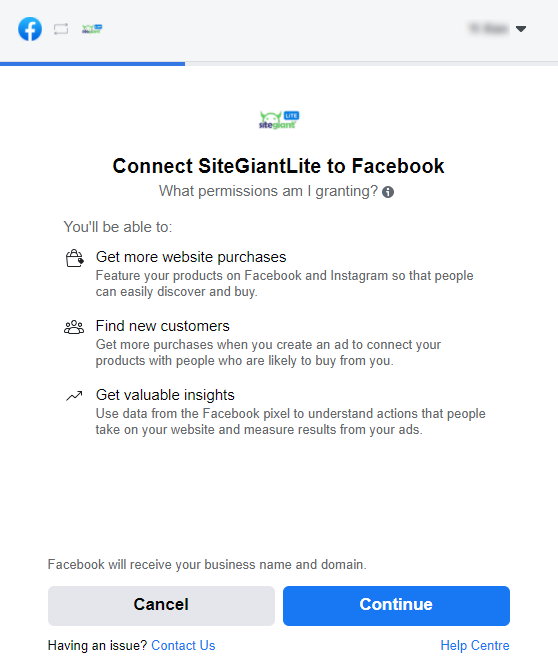Click the Continue button
The width and height of the screenshot is (558, 663).
(x=396, y=605)
